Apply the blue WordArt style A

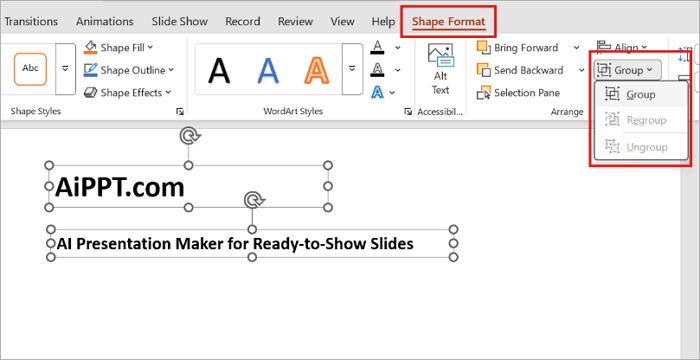tap(268, 71)
